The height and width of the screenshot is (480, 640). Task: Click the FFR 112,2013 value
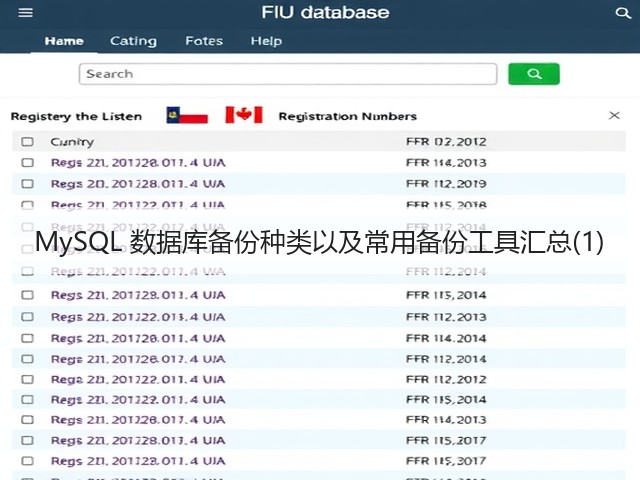446,317
